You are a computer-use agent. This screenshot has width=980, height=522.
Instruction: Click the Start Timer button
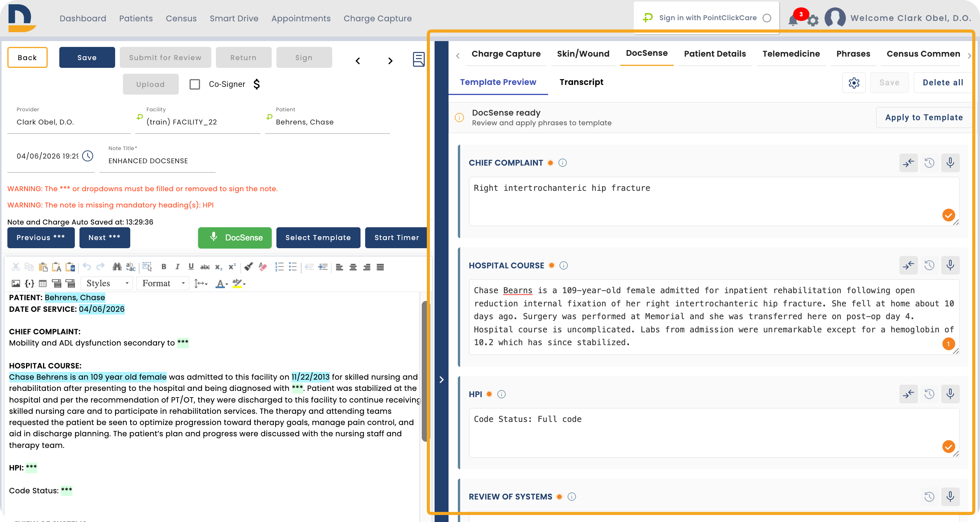(396, 238)
